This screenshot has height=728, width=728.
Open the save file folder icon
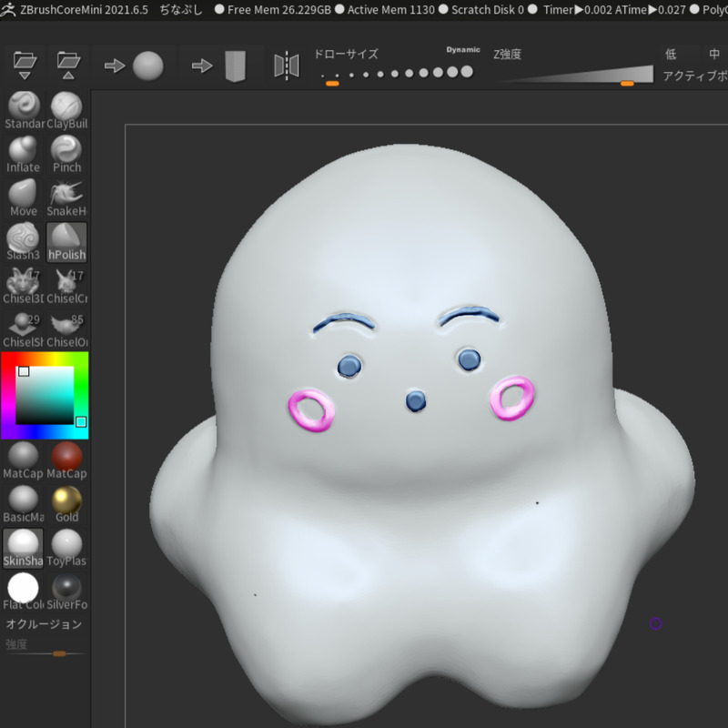pos(67,66)
